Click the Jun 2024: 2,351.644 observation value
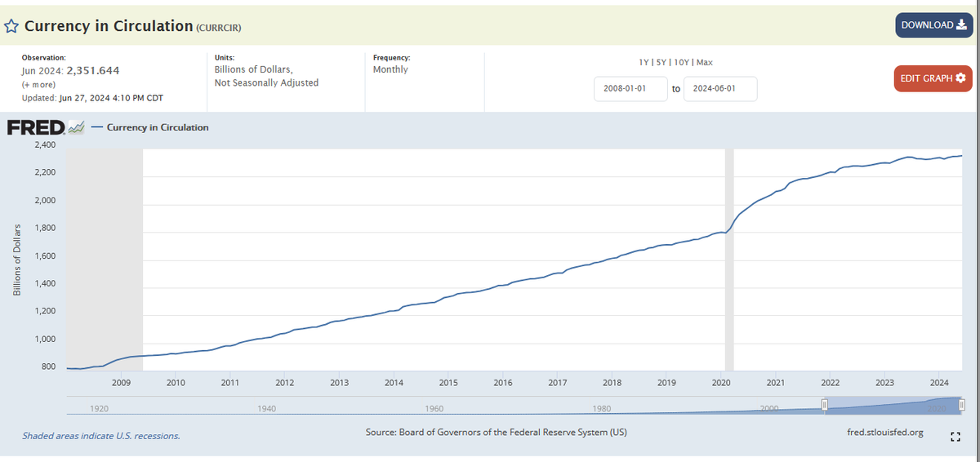The width and height of the screenshot is (980, 462). (x=70, y=71)
